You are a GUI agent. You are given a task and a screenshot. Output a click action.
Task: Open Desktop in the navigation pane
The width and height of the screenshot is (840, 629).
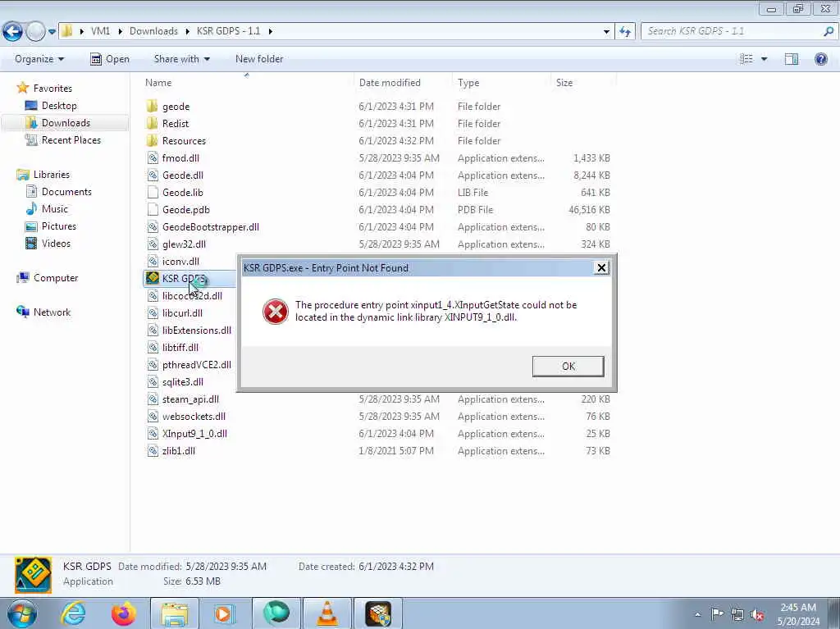click(x=59, y=106)
